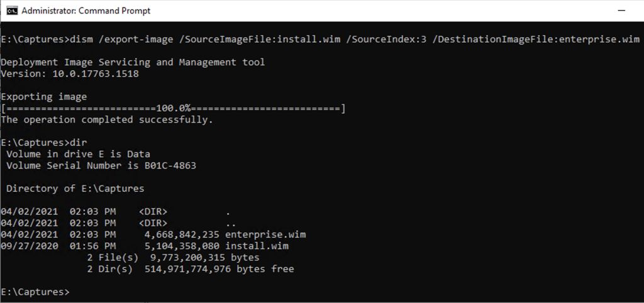Click the Volume Serial Number B01C-4863 text
Viewport: 644px width, 303px height.
point(101,166)
